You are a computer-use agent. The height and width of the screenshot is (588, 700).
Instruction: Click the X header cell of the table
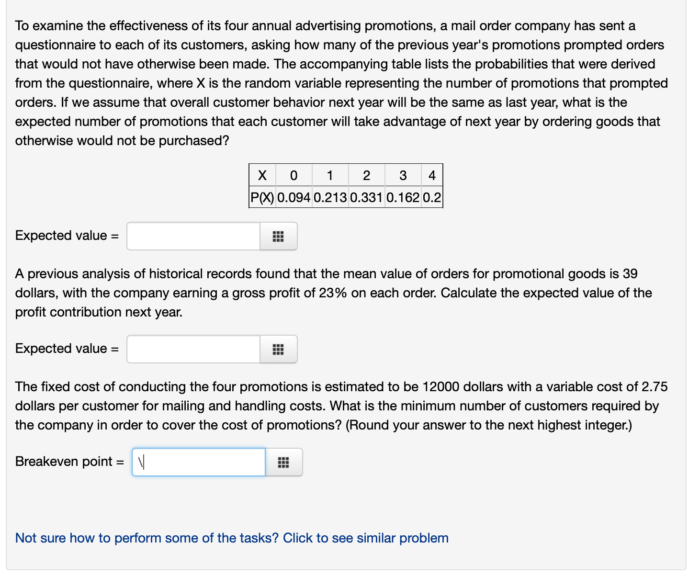(262, 175)
